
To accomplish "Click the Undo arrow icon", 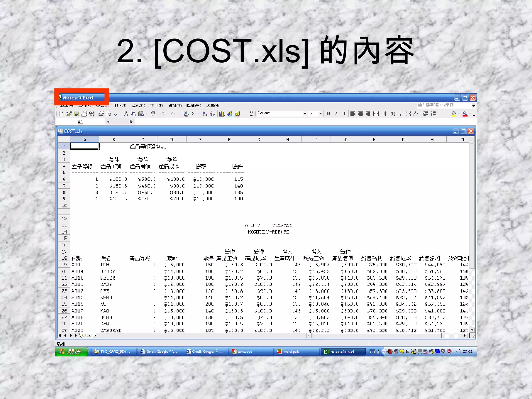I will 162,114.
